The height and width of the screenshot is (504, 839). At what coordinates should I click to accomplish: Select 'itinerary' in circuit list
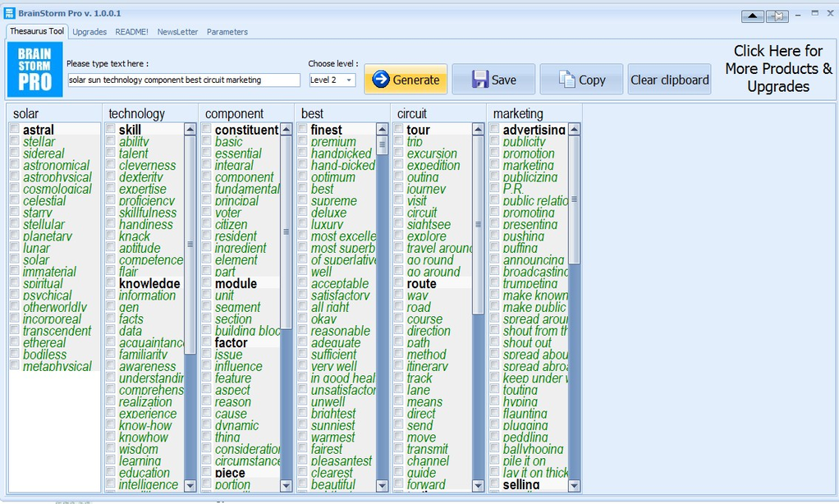(428, 366)
